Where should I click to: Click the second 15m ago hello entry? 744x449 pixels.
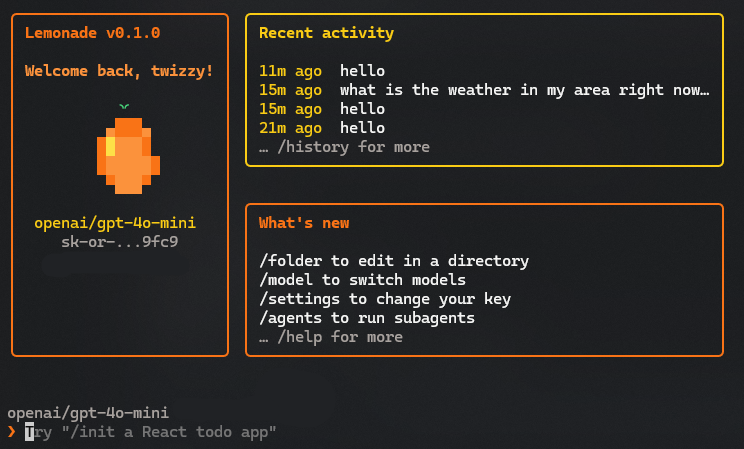coord(322,109)
